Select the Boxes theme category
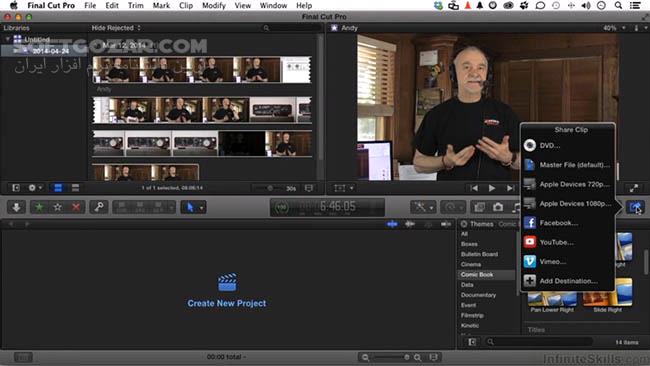The image size is (650, 366). point(469,244)
